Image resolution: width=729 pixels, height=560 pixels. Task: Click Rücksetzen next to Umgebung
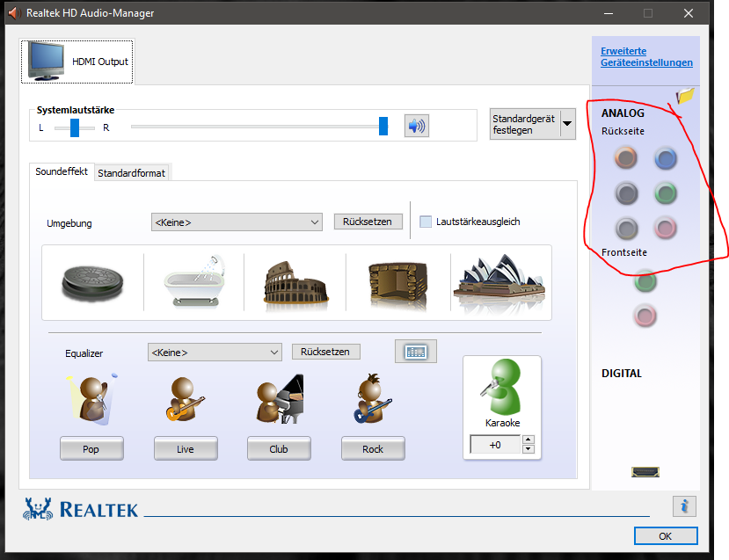pyautogui.click(x=368, y=222)
